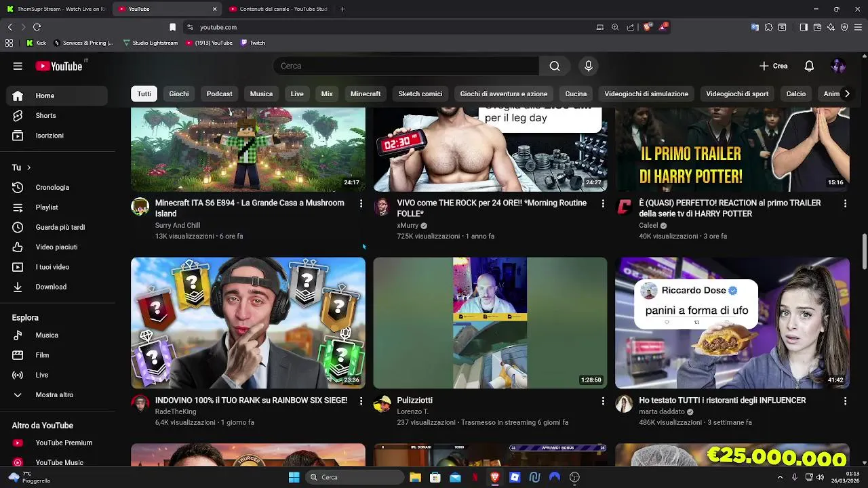Expand the Tu section chevron
Screen dimensions: 868x488
coord(28,167)
